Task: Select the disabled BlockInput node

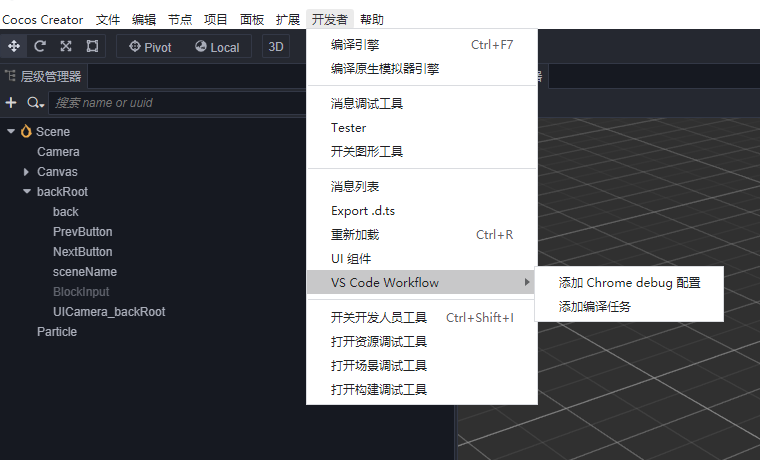Action: click(81, 292)
